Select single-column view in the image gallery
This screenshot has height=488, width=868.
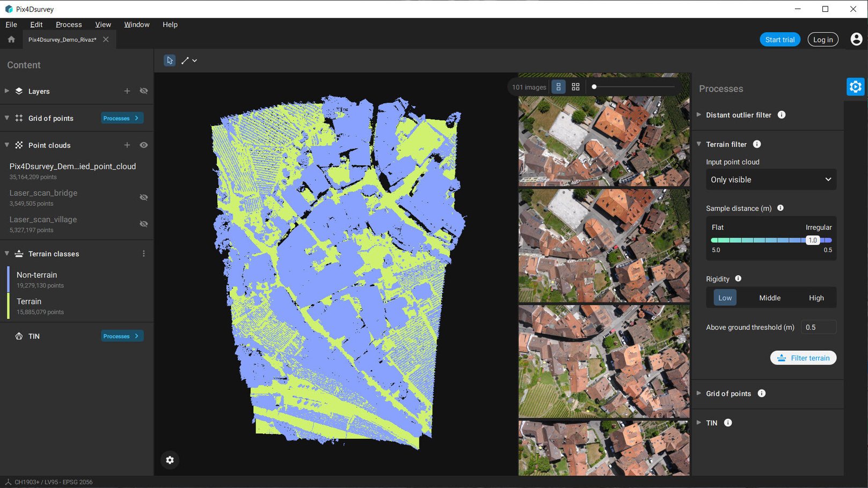[x=558, y=86]
